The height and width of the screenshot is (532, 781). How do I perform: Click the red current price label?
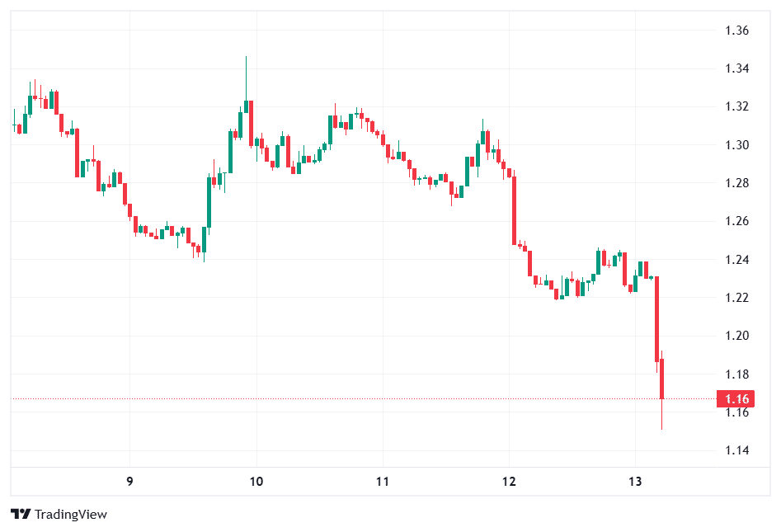(x=736, y=399)
